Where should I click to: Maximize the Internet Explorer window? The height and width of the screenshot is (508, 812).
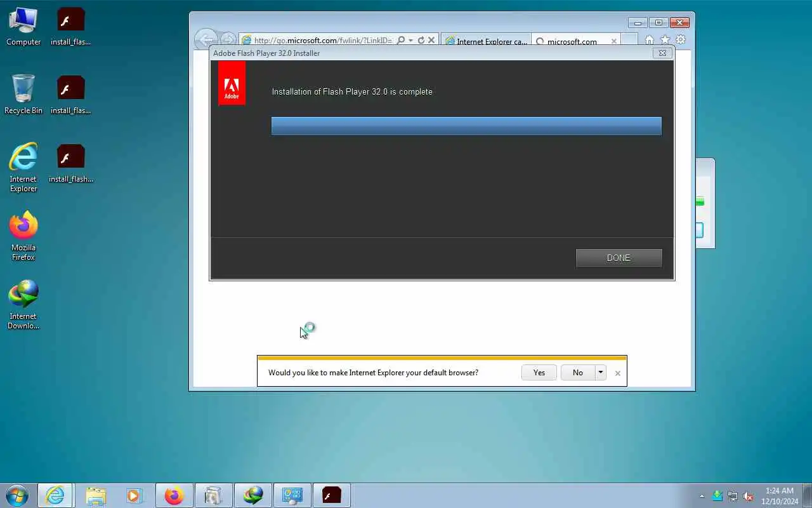click(659, 22)
